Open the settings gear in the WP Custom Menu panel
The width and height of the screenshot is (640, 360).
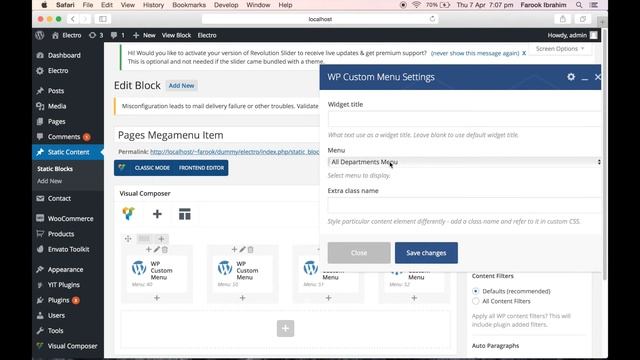[571, 77]
